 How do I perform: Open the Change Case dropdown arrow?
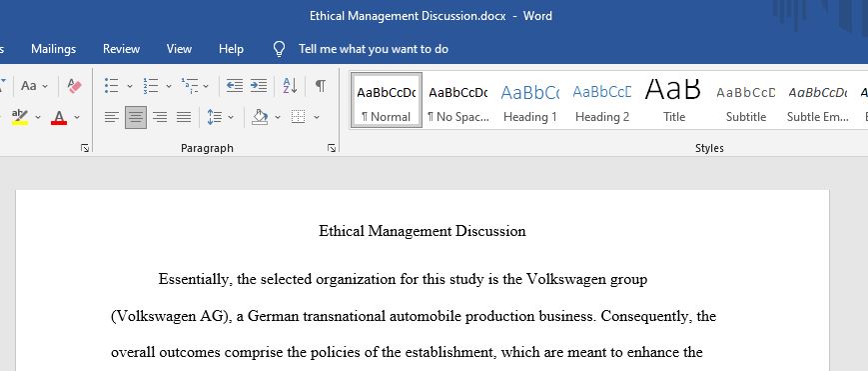click(45, 86)
